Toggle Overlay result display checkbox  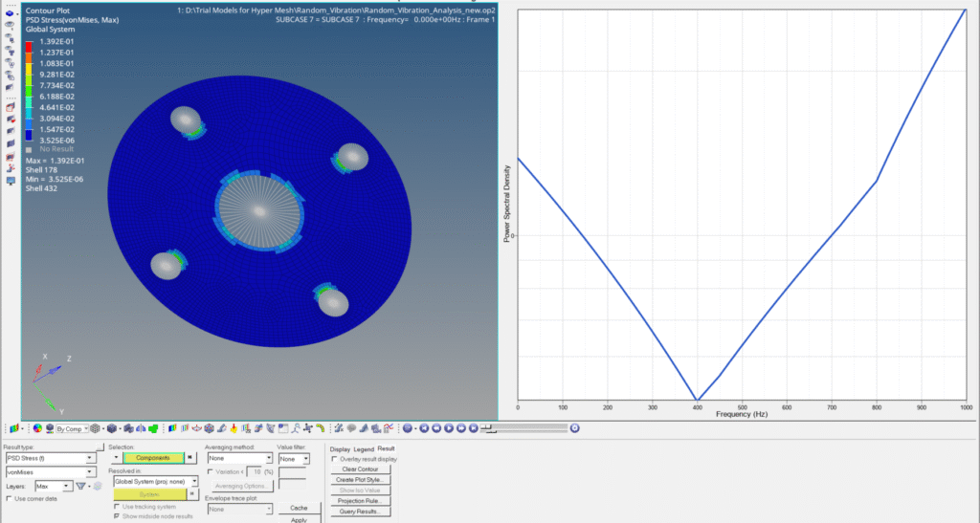[x=333, y=459]
